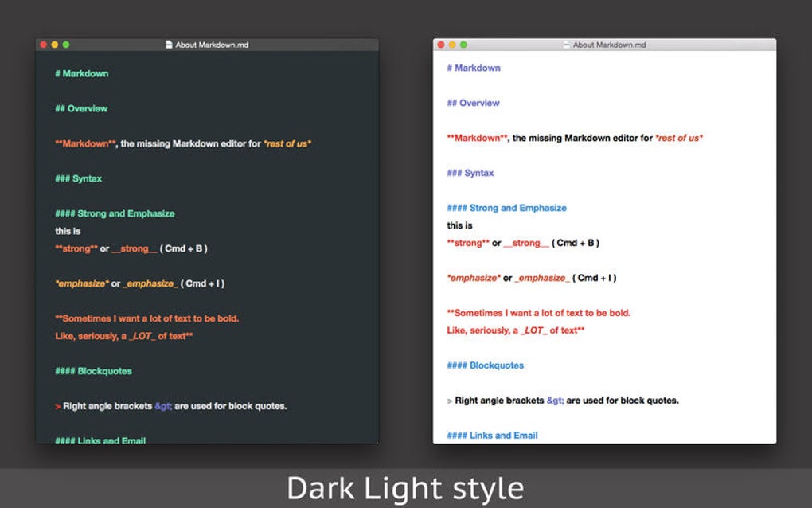Click the '## Overview' heading in light editor

(474, 103)
